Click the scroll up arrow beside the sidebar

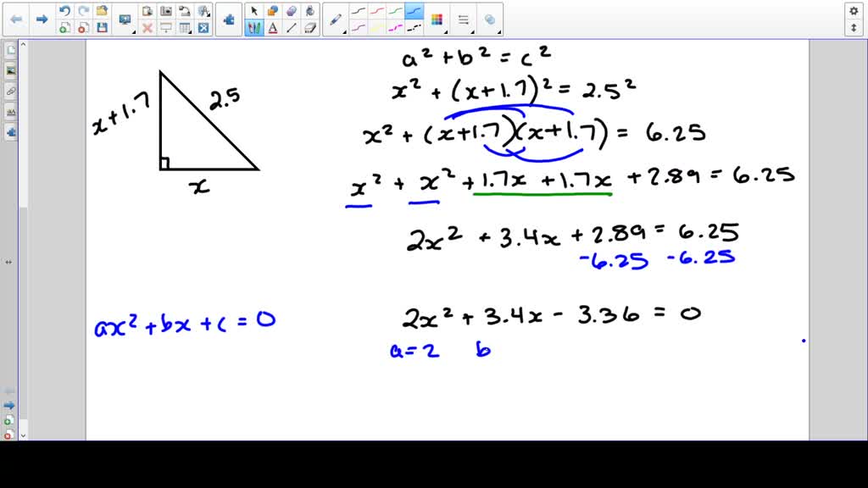click(23, 44)
